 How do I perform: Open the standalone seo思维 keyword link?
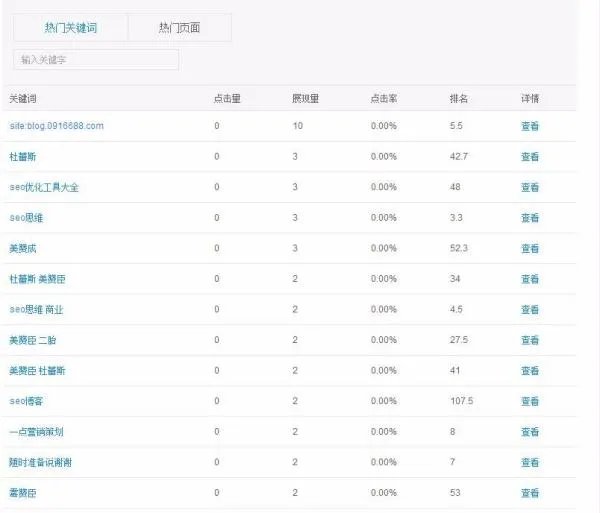pyautogui.click(x=26, y=218)
